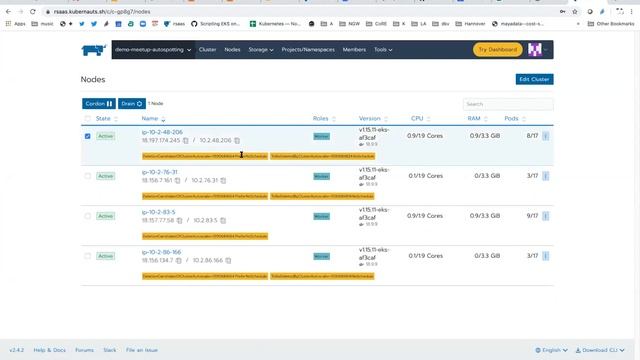Open the action menu for node ip-10-2-76-31
This screenshot has width=640, height=360.
click(545, 176)
